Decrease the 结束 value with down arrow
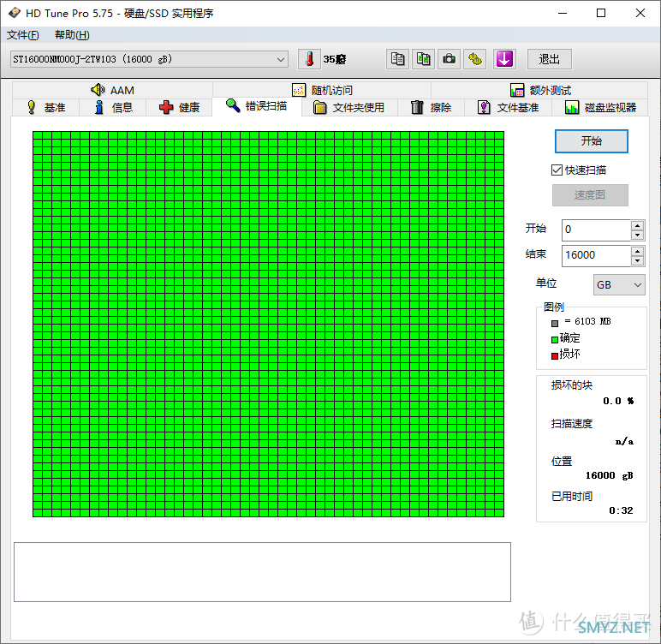 tap(637, 260)
